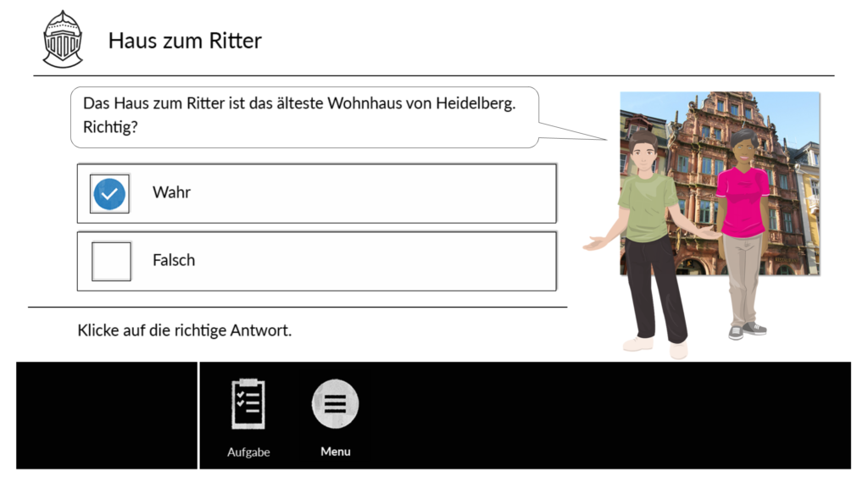The height and width of the screenshot is (488, 868).
Task: Open the Aufgabe clipboard checklist icon
Action: (x=248, y=404)
